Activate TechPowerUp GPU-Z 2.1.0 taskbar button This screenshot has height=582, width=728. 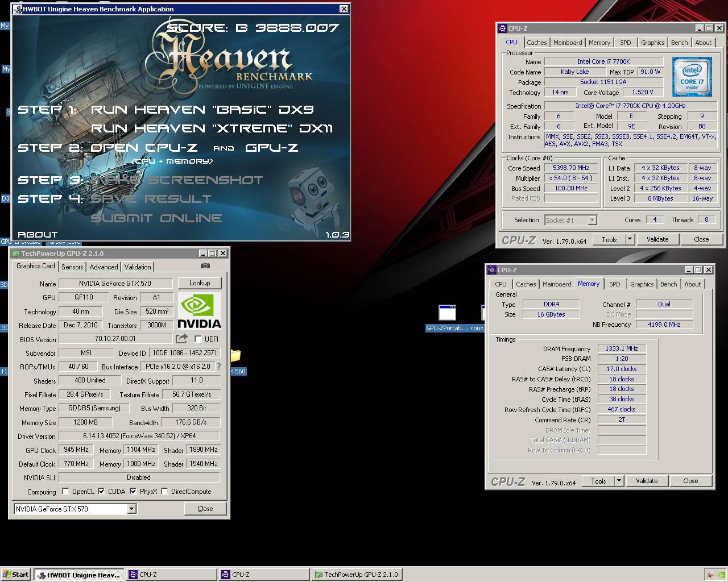[357, 575]
